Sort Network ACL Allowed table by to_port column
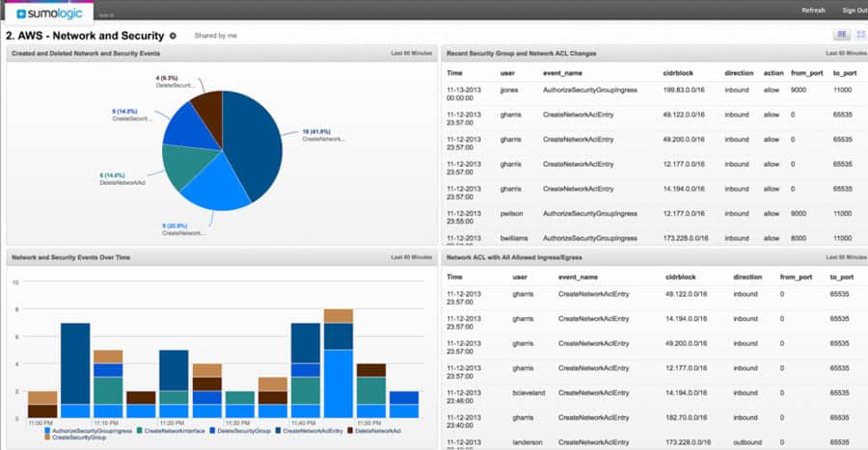868x450 pixels. pos(841,277)
